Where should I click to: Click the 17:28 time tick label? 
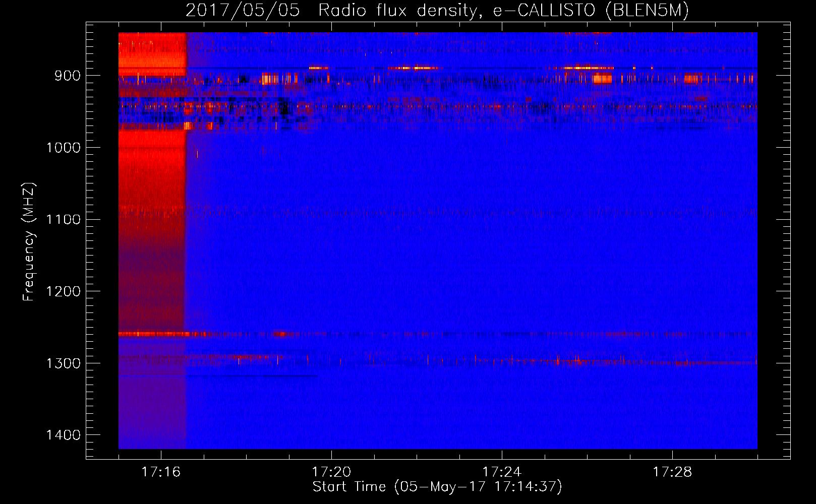click(672, 472)
